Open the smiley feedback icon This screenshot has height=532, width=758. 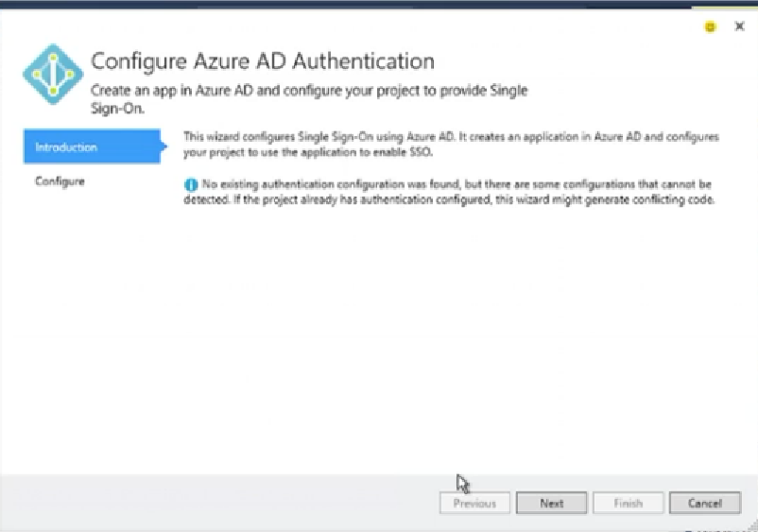[710, 27]
